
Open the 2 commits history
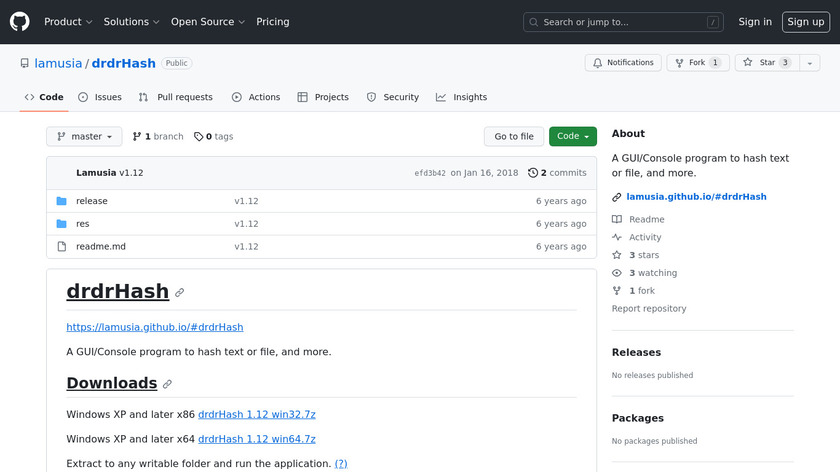(557, 173)
